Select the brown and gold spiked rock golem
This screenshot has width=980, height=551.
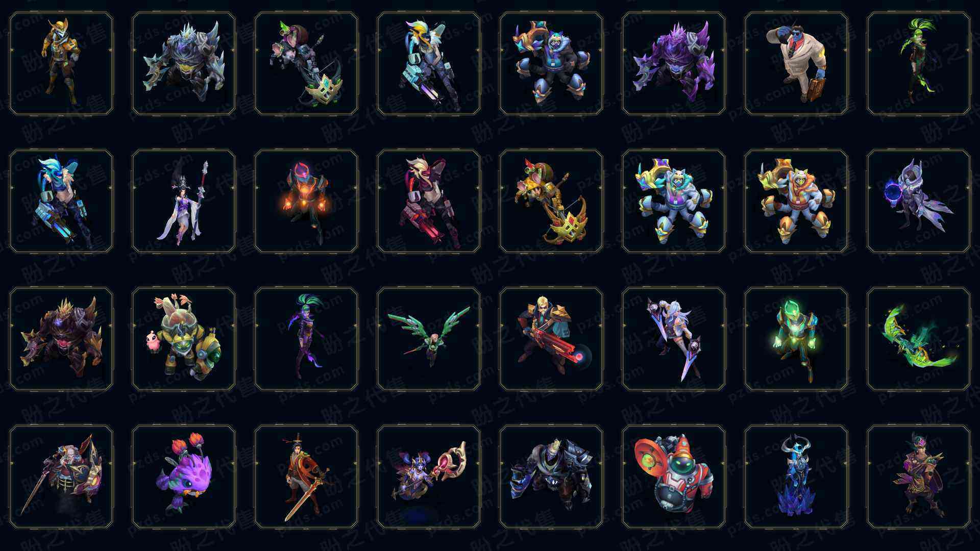(x=61, y=339)
